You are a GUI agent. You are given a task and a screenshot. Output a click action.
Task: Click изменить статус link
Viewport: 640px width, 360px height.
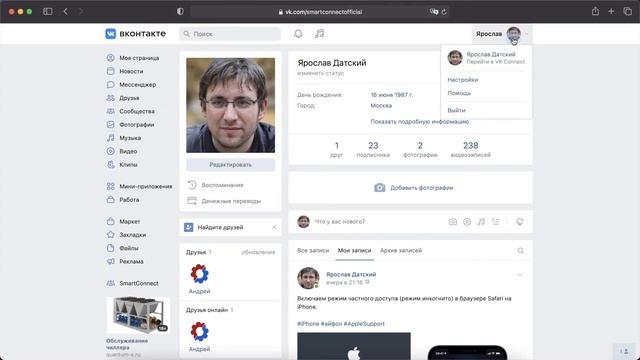[320, 73]
